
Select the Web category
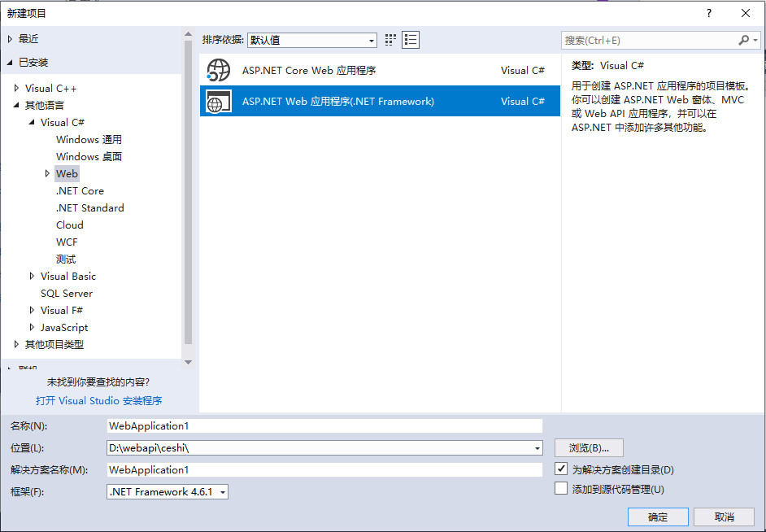click(x=67, y=173)
